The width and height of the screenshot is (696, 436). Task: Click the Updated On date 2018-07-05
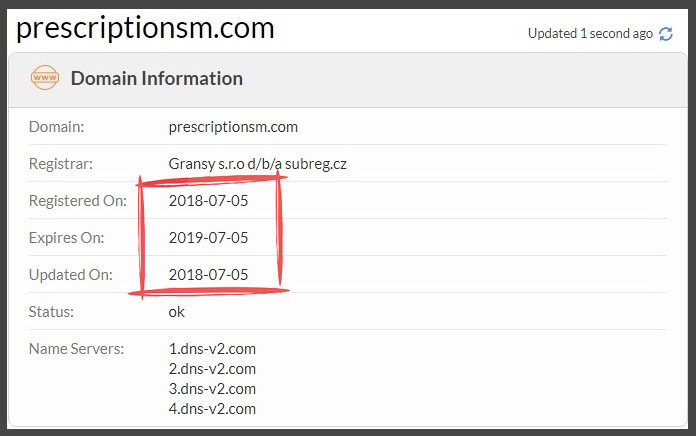(x=208, y=275)
